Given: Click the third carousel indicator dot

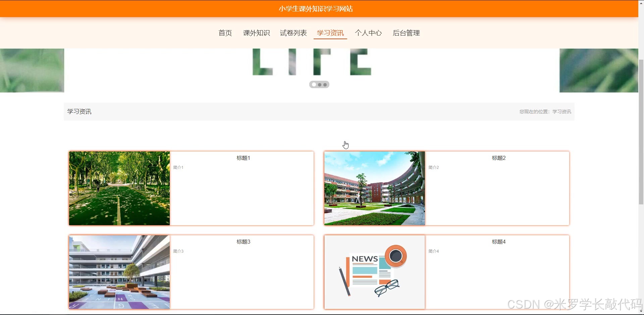Looking at the screenshot, I should click(325, 84).
